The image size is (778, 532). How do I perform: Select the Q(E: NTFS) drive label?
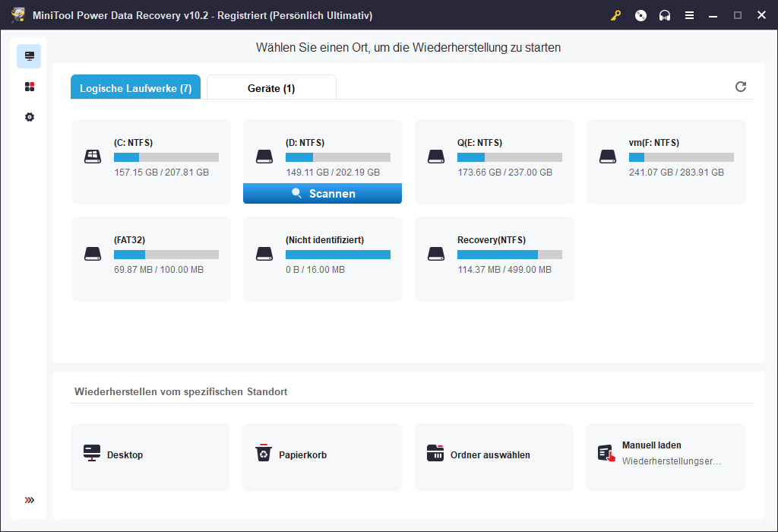480,143
